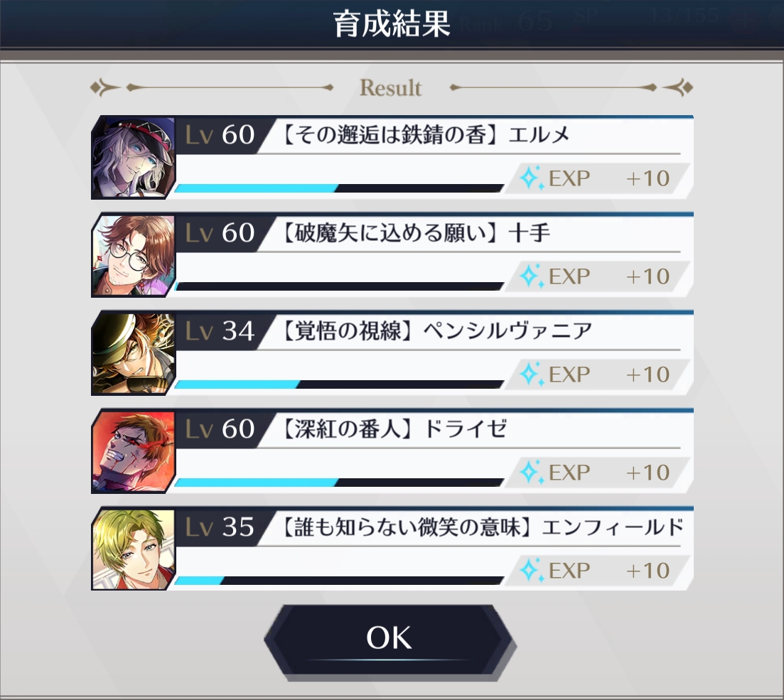Click エルメ's experience progress bar
Image resolution: width=784 pixels, height=700 pixels.
pyautogui.click(x=339, y=188)
